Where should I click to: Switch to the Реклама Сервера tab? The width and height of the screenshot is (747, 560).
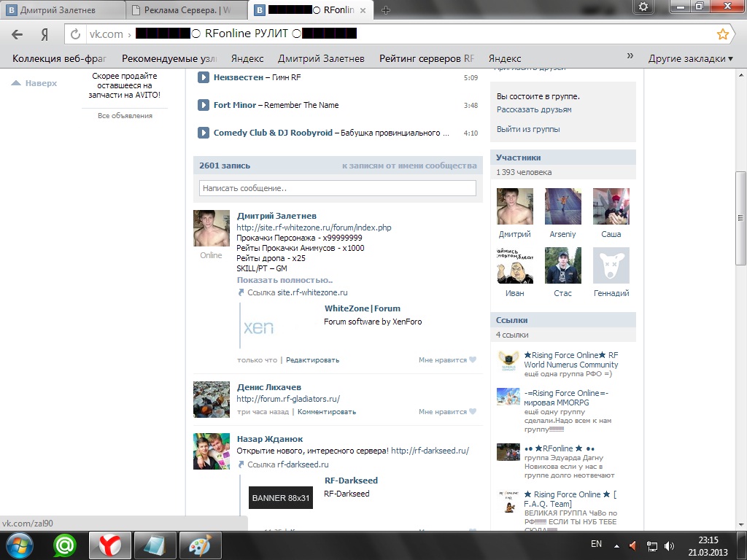tap(187, 10)
